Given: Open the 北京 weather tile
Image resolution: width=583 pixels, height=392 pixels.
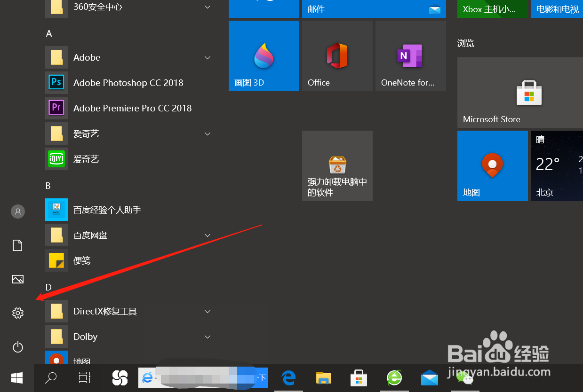Looking at the screenshot, I should point(557,166).
